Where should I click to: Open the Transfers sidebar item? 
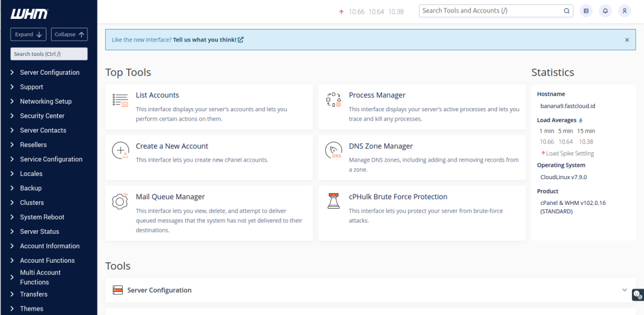click(x=33, y=294)
